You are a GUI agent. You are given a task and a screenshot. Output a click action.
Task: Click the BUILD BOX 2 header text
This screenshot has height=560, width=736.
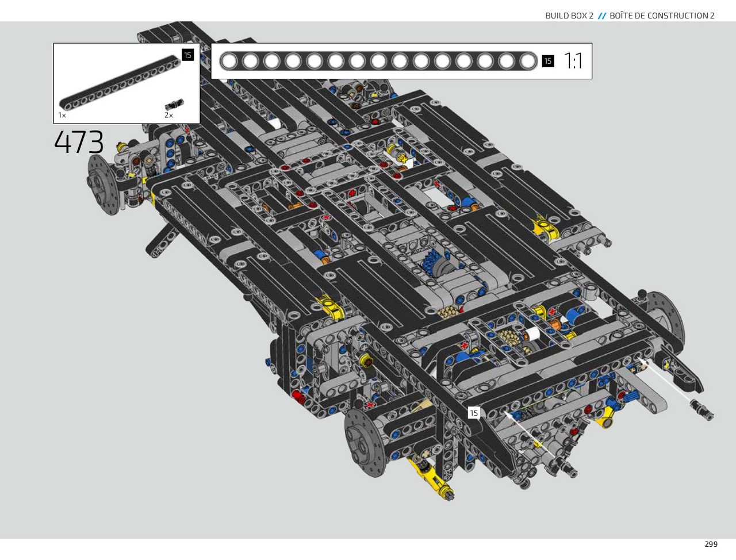click(x=569, y=16)
